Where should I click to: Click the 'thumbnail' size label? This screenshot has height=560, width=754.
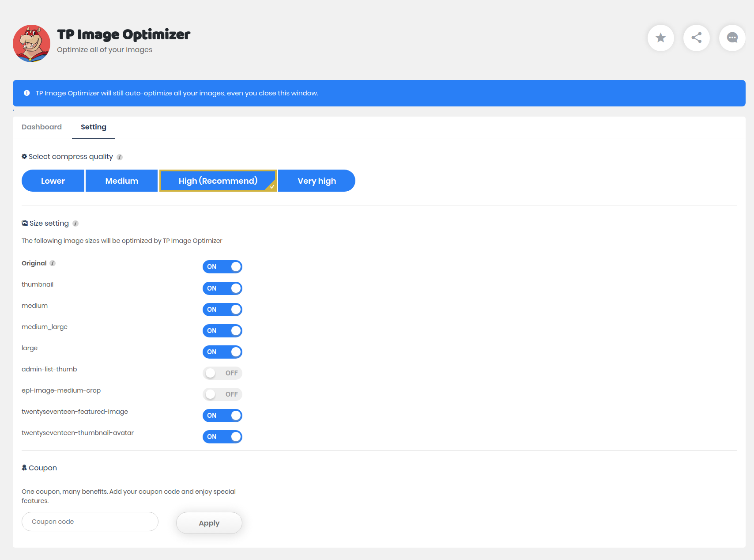(38, 284)
